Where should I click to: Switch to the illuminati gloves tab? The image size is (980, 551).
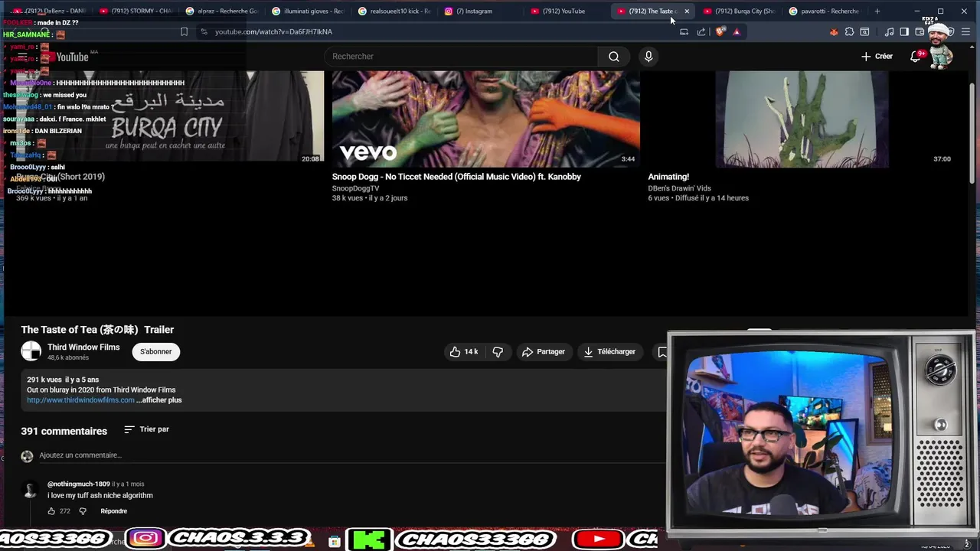click(x=308, y=11)
